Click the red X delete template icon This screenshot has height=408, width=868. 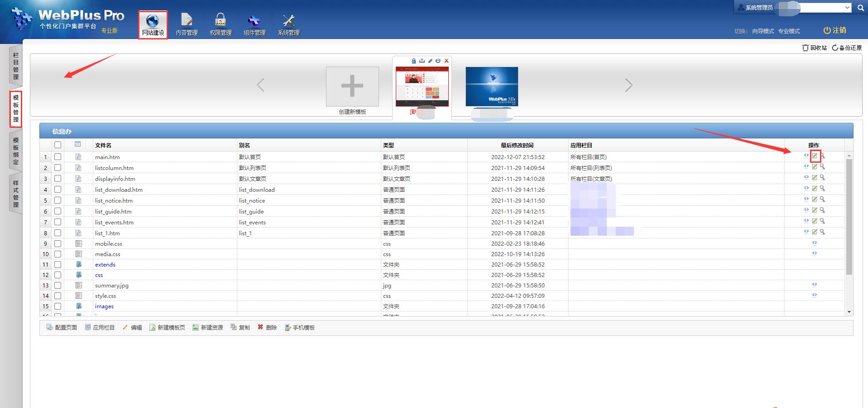coord(446,61)
